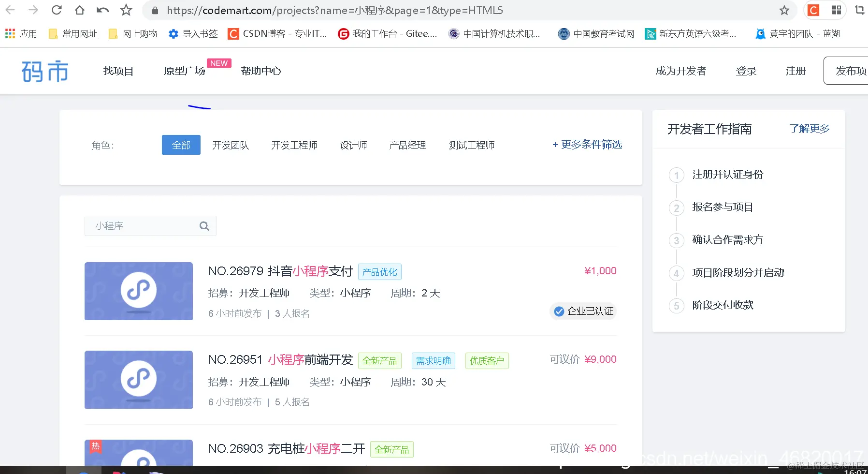868x474 pixels.
Task: Select the 测试工程师 role filter
Action: click(471, 145)
